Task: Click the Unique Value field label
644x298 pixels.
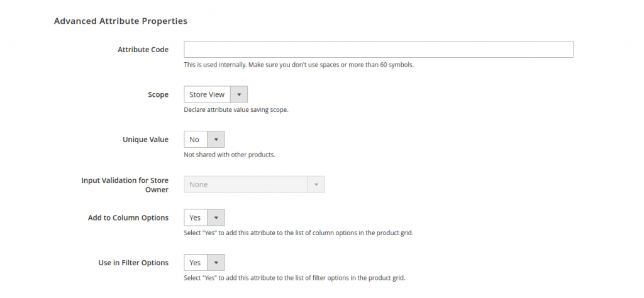Action: click(145, 140)
